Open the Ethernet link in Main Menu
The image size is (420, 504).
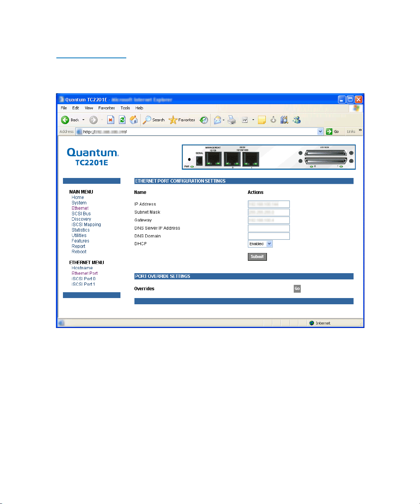(80, 208)
